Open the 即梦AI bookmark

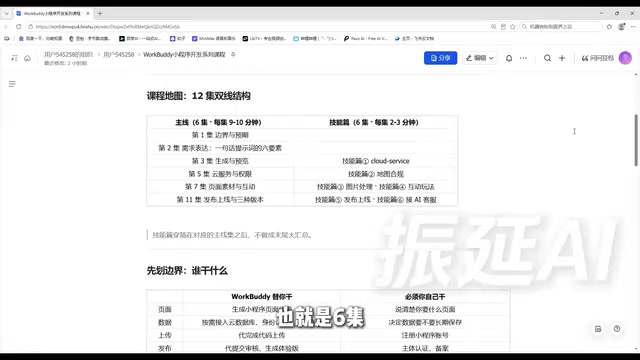tap(140, 38)
